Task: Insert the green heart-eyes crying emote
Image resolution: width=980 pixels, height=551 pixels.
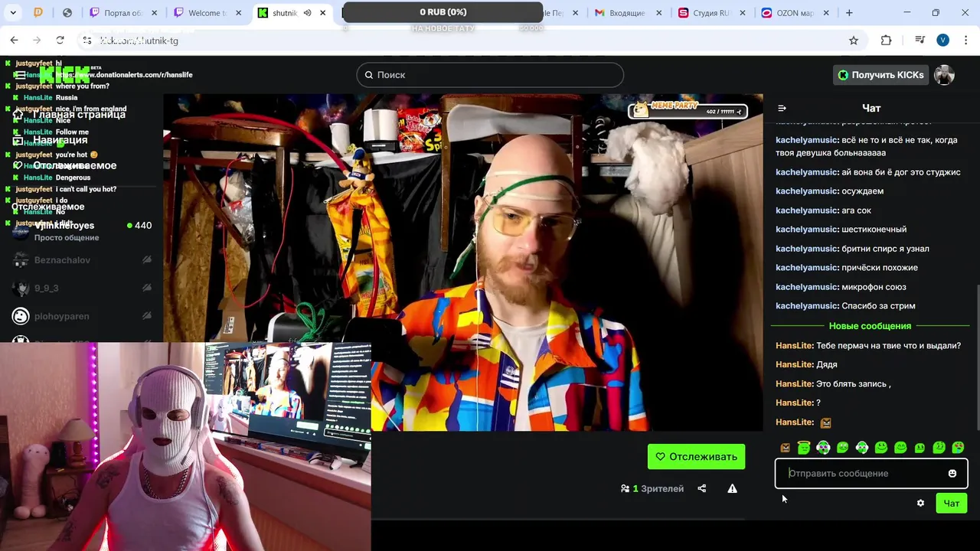Action: coord(958,448)
